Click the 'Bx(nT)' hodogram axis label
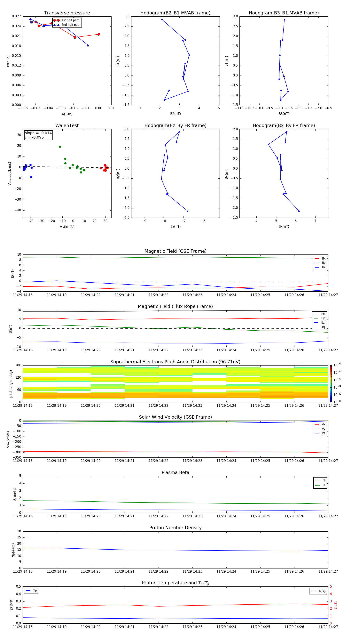The image size is (351, 644). coord(284,227)
